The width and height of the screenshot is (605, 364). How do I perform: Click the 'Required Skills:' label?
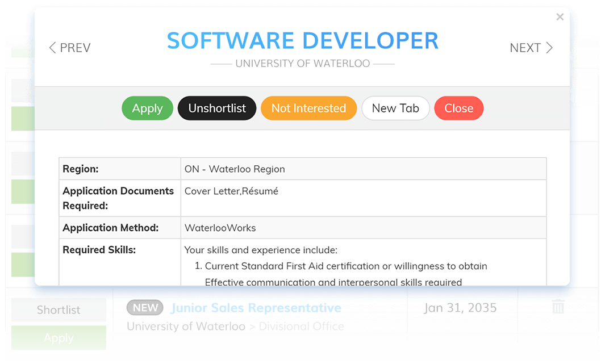[x=99, y=250]
